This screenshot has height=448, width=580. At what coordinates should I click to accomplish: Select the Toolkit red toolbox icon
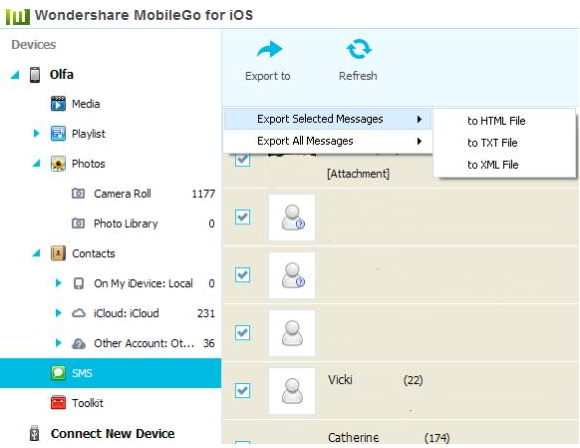pyautogui.click(x=58, y=402)
